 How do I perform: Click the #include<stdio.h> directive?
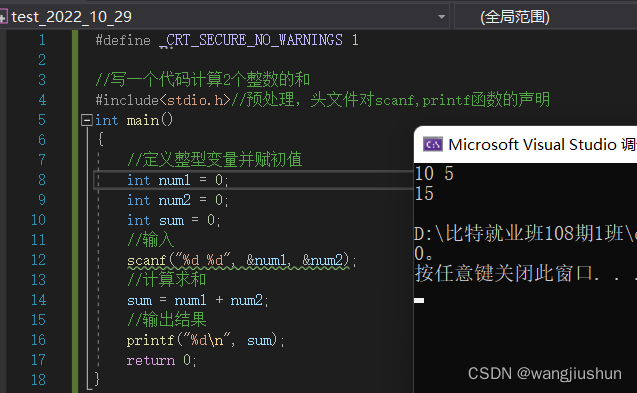click(x=162, y=100)
